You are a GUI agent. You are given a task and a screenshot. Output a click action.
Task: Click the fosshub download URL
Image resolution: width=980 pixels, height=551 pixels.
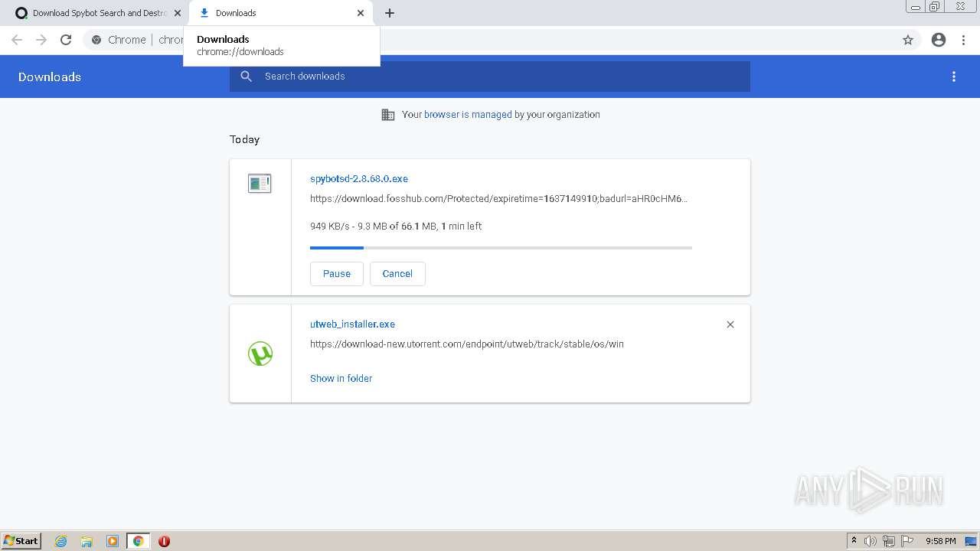(498, 199)
